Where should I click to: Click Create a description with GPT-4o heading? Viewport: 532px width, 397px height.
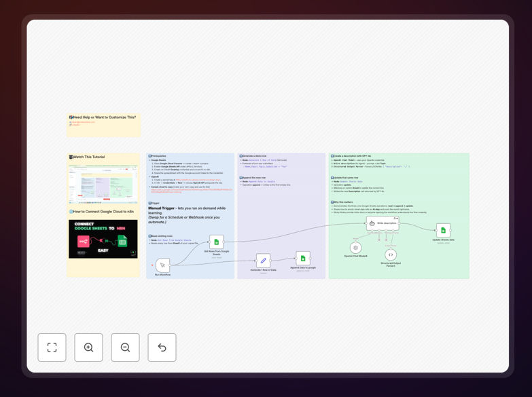point(351,156)
